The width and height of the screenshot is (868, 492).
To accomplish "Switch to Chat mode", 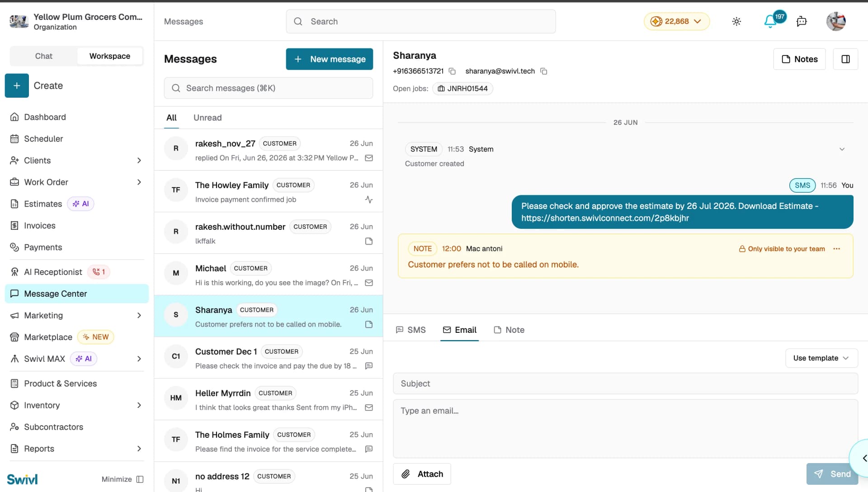I will [x=44, y=56].
